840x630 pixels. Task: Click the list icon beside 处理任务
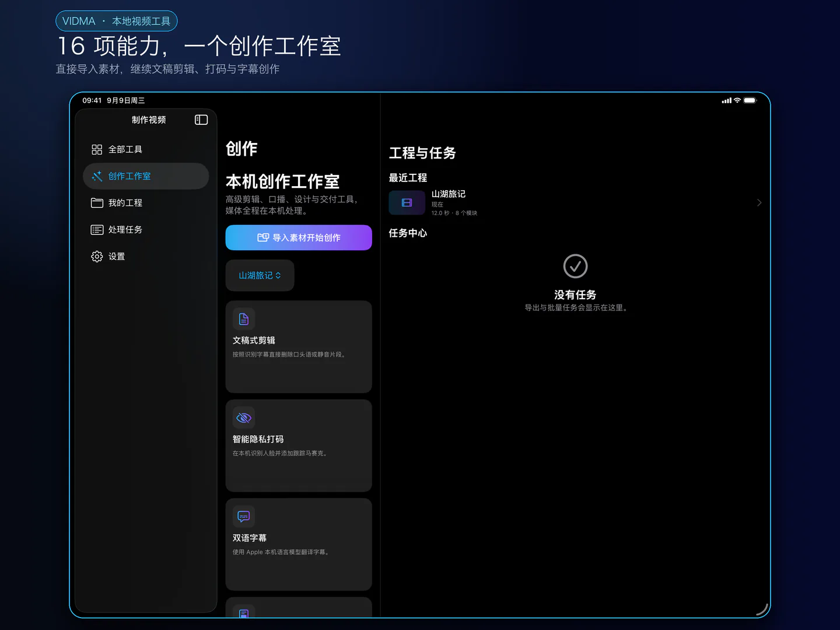97,230
